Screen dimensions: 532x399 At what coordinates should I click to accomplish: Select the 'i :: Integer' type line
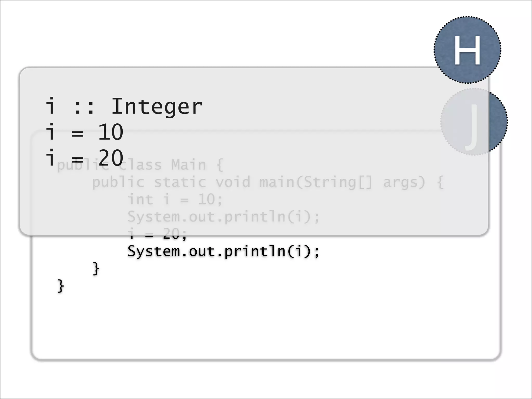124,107
